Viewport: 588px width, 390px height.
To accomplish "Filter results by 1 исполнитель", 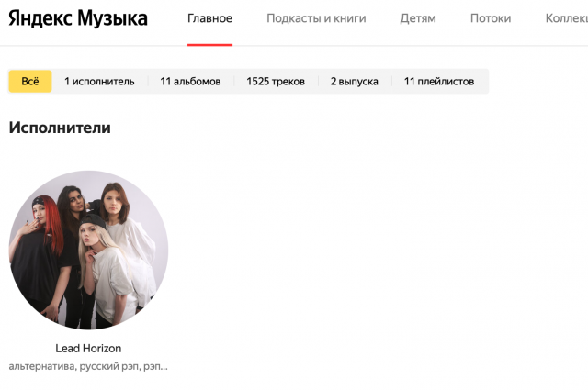I will click(x=99, y=82).
